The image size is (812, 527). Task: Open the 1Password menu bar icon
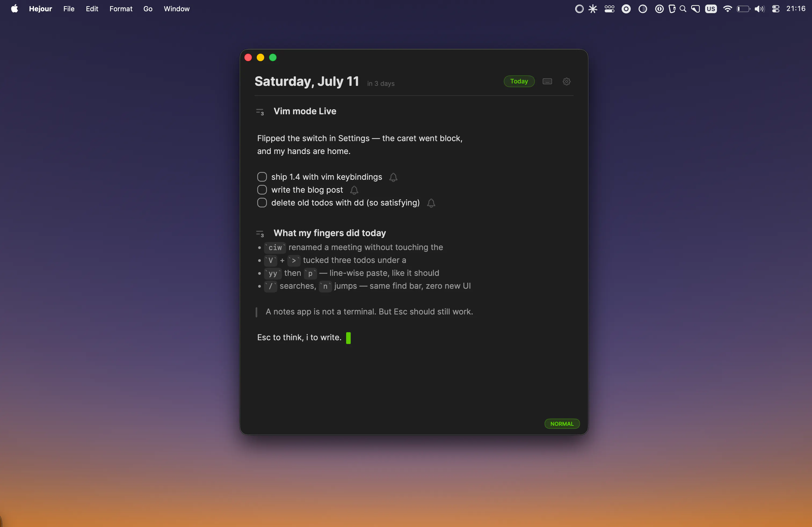point(659,9)
